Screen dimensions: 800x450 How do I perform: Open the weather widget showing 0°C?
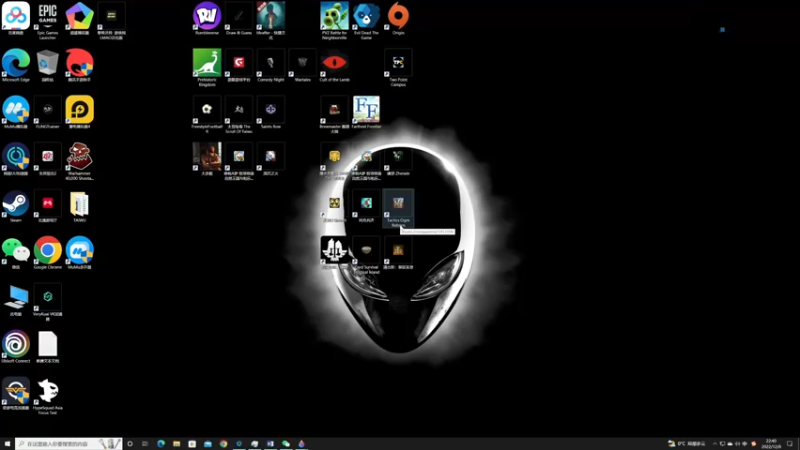[687, 444]
